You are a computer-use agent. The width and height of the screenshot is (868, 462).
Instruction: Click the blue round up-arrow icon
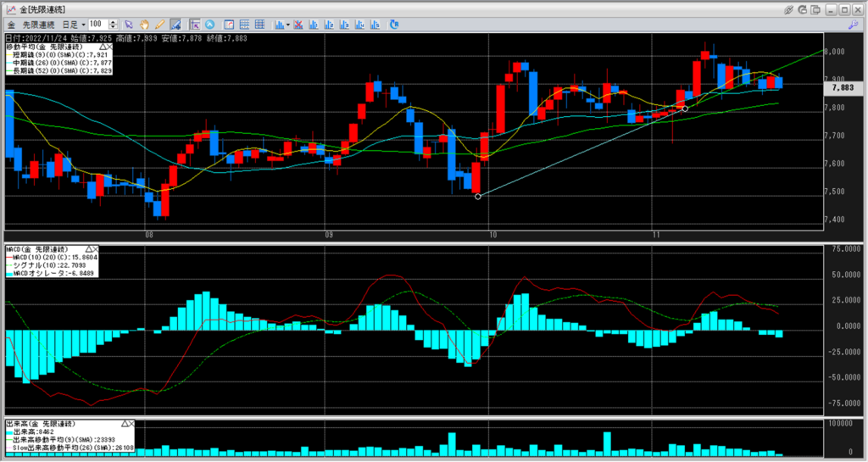(210, 25)
